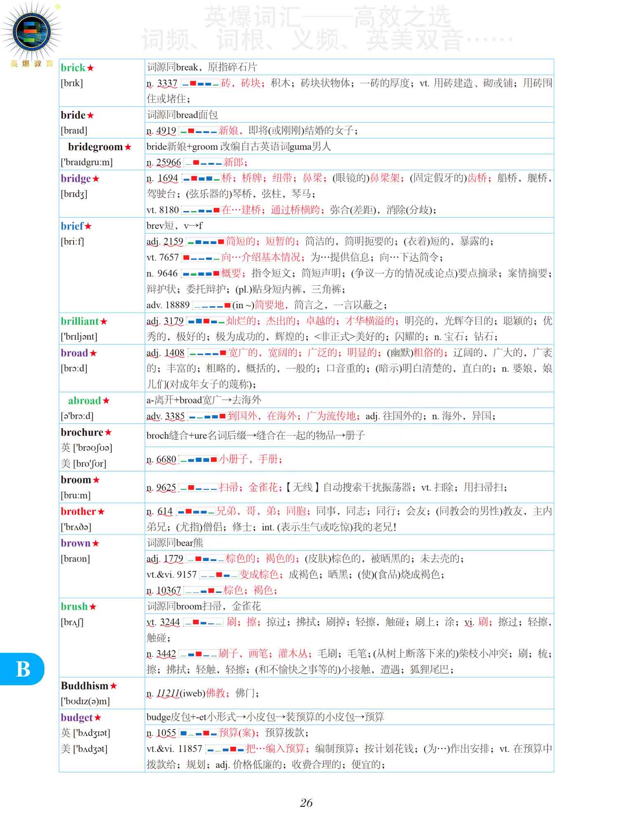This screenshot has height=840, width=619.
Task: Click the phonetic transcription under brown
Action: pyautogui.click(x=75, y=559)
